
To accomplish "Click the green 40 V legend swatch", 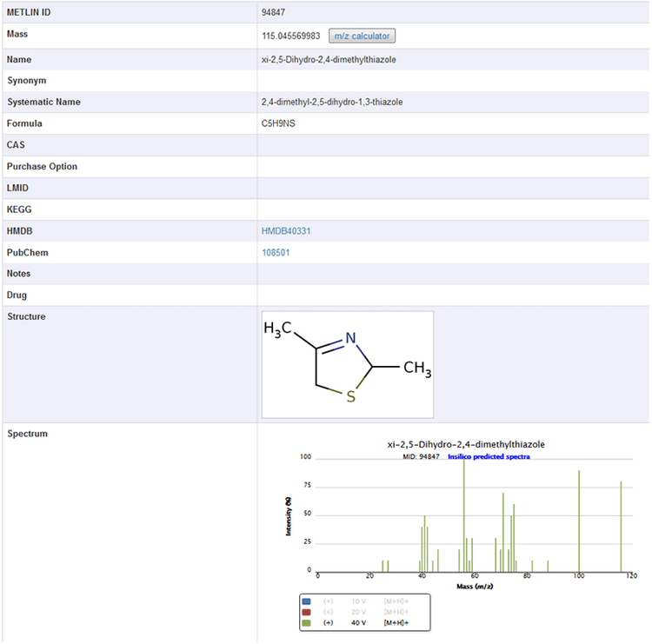I will [305, 622].
